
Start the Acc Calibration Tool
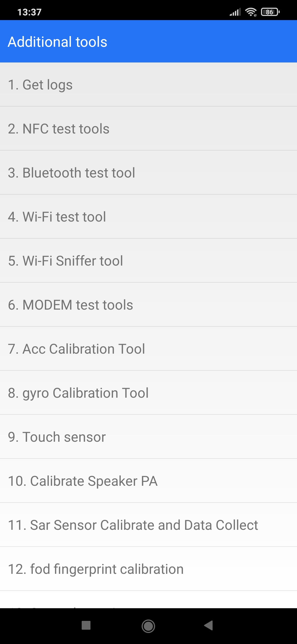pos(148,349)
